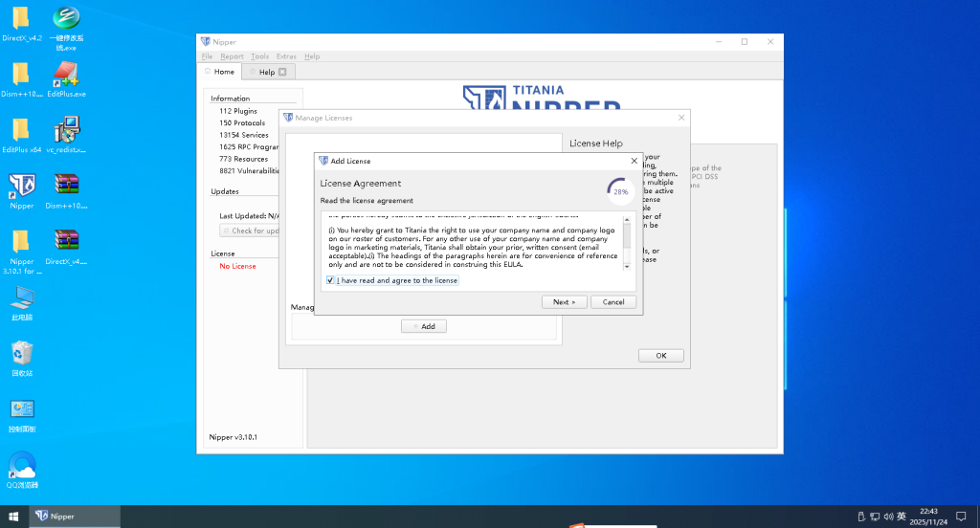This screenshot has height=528, width=980.
Task: Cancel the Add License wizard
Action: 613,301
